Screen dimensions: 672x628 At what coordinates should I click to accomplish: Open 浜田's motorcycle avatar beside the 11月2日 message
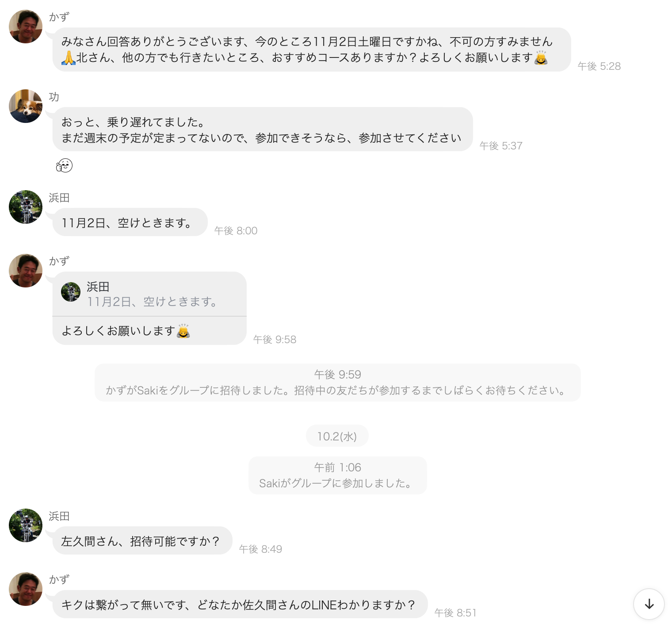26,207
